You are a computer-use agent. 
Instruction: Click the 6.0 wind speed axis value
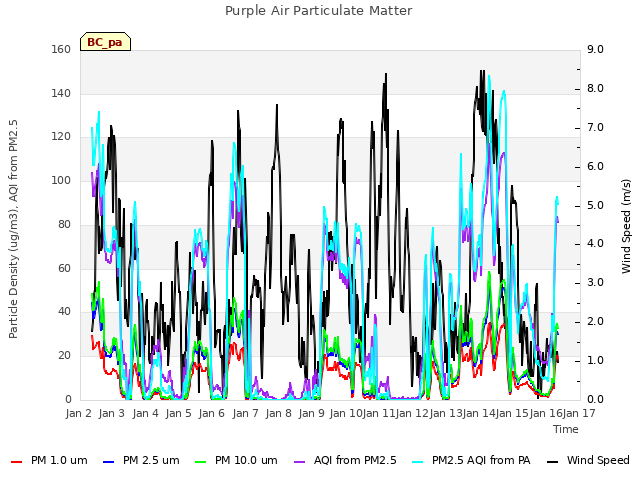pos(595,167)
